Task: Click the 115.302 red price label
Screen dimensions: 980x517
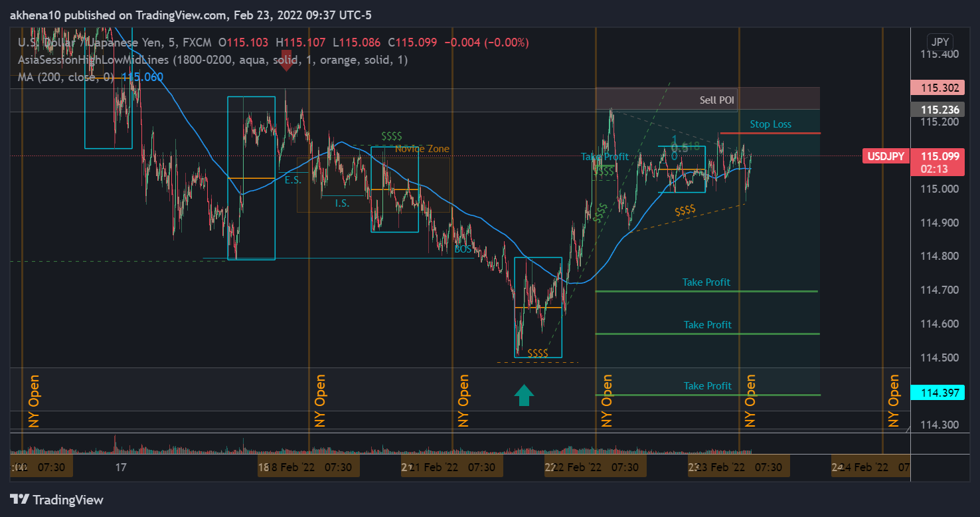Action: point(936,88)
